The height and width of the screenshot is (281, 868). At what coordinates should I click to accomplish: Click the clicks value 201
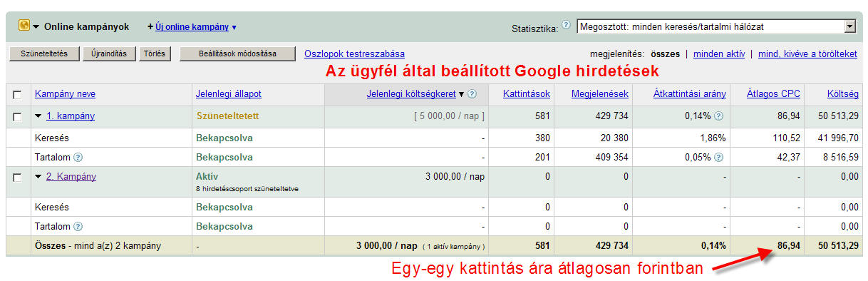tap(542, 158)
